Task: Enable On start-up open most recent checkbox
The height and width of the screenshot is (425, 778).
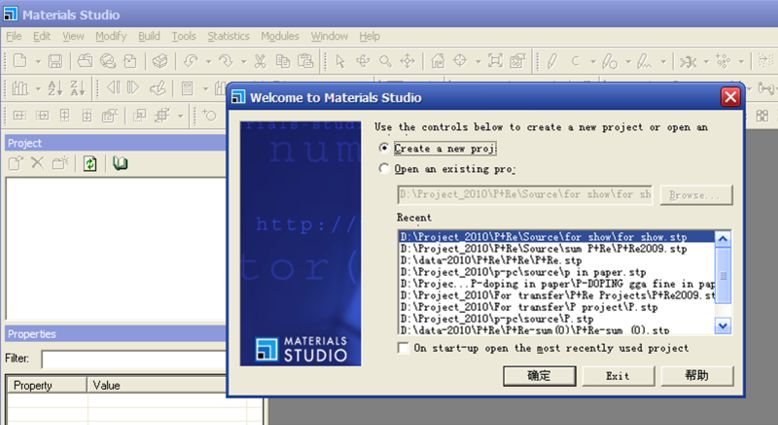Action: [403, 348]
